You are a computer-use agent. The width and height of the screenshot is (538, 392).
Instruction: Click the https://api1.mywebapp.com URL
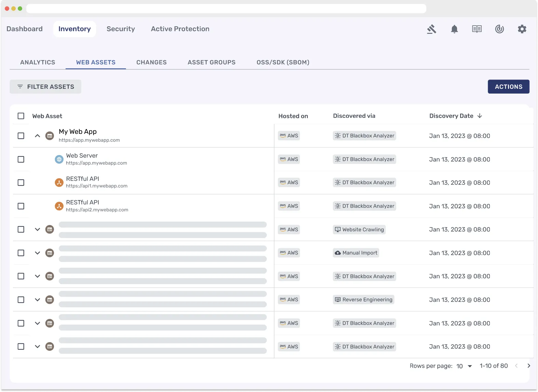(x=97, y=186)
